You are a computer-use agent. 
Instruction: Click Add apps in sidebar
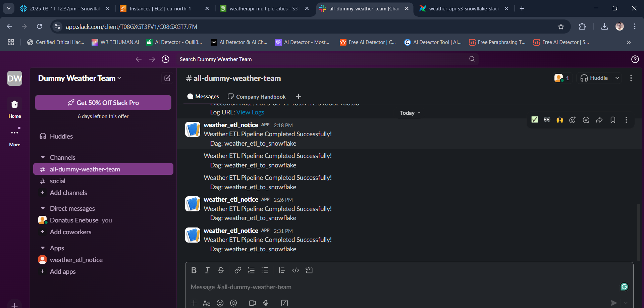63,271
